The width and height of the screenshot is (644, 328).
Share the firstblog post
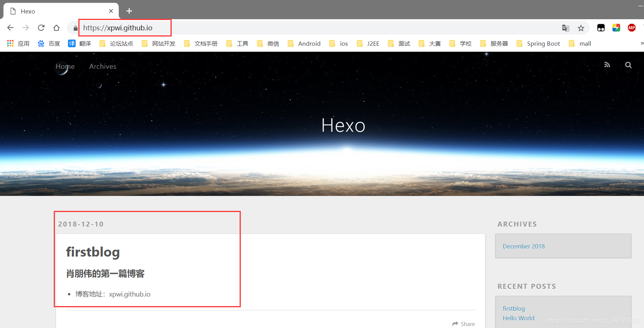464,324
